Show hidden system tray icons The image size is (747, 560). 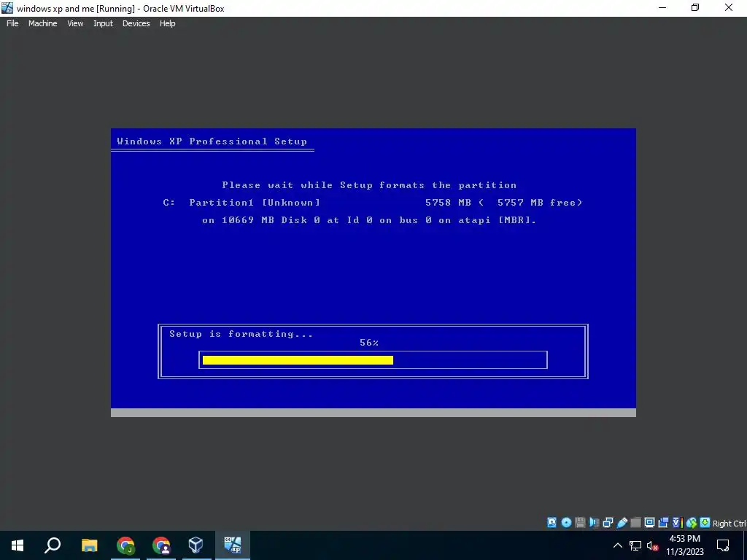pyautogui.click(x=617, y=545)
